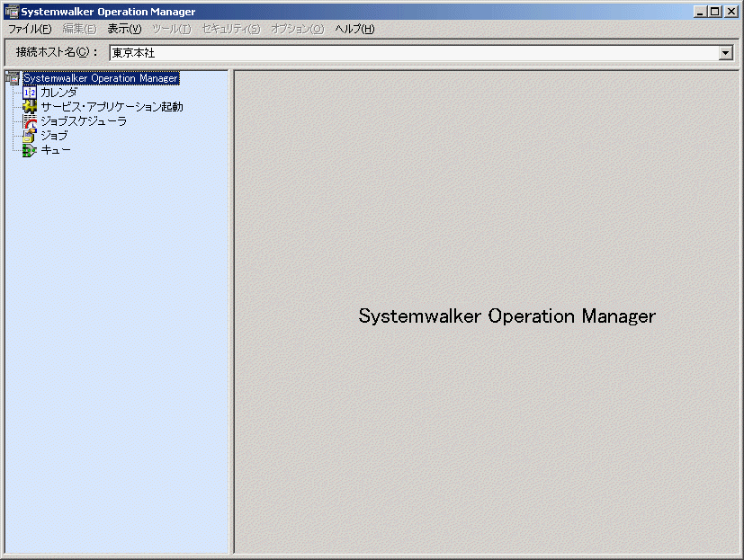The image size is (744, 560).
Task: Click the gear icon for サービス・アプリケーション起動
Action: pyautogui.click(x=30, y=107)
